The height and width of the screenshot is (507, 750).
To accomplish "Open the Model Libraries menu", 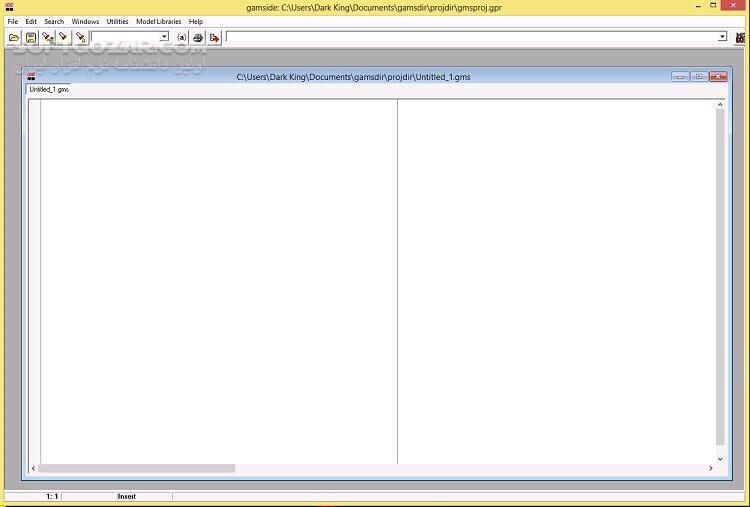I will 158,21.
